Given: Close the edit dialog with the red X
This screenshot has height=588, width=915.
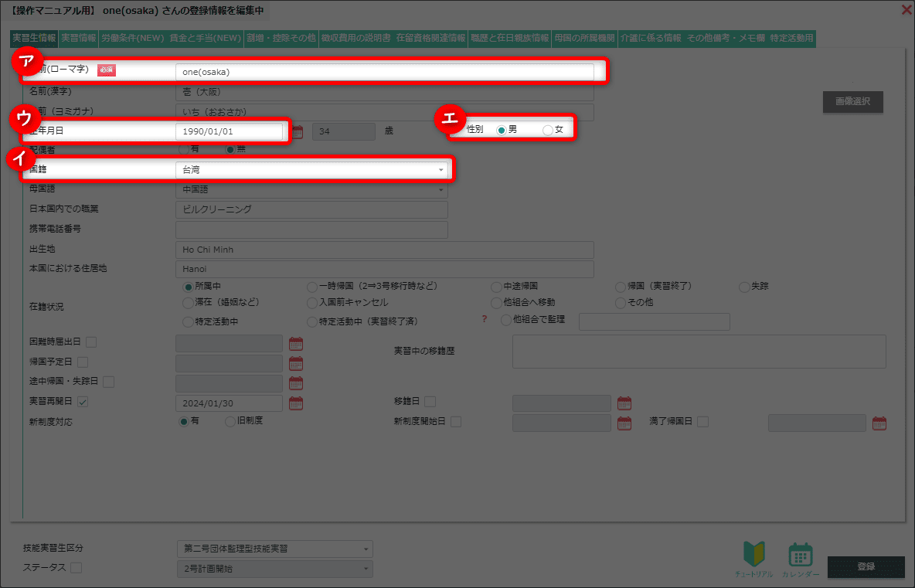Looking at the screenshot, I should click(x=906, y=9).
